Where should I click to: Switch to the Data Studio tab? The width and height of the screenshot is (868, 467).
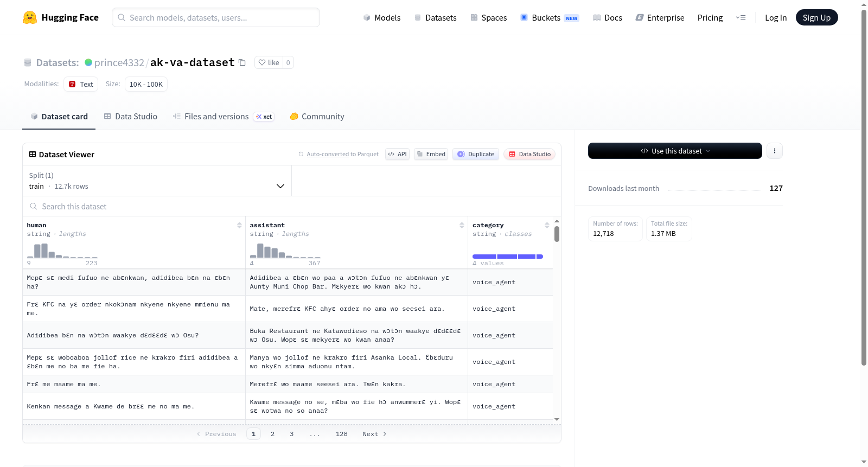coord(131,116)
